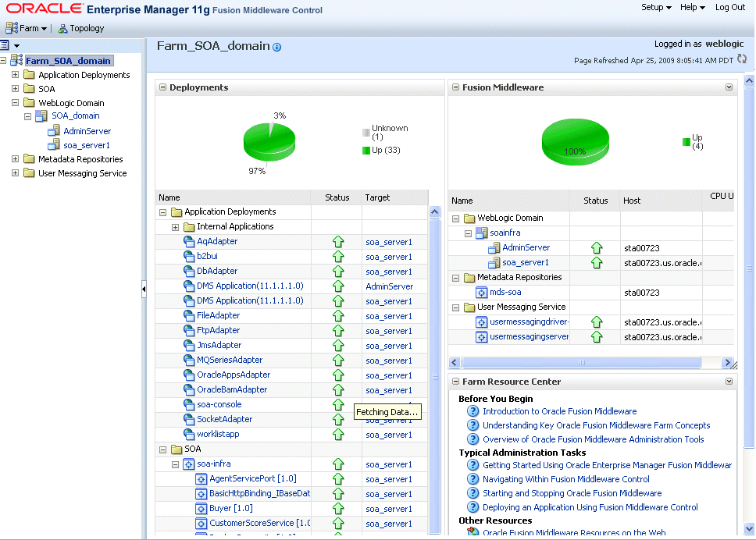Collapse the Deployments panel
Screen dimensions: 756x540
click(163, 87)
